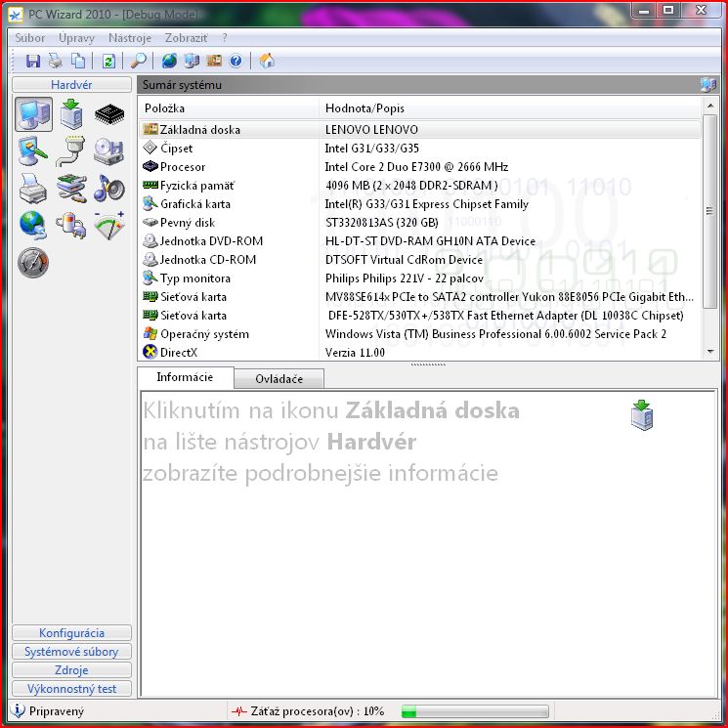Click the Print toolbar icon

click(x=56, y=61)
